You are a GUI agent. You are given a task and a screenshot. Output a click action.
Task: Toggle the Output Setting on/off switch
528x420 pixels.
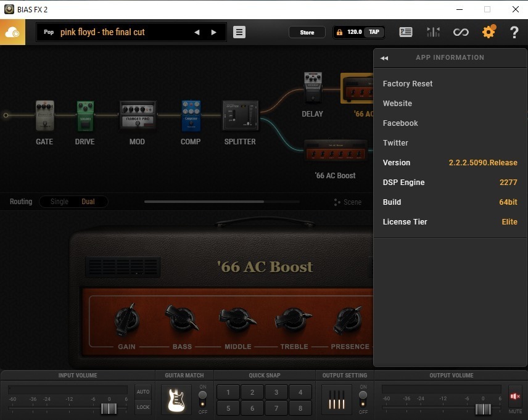(363, 399)
